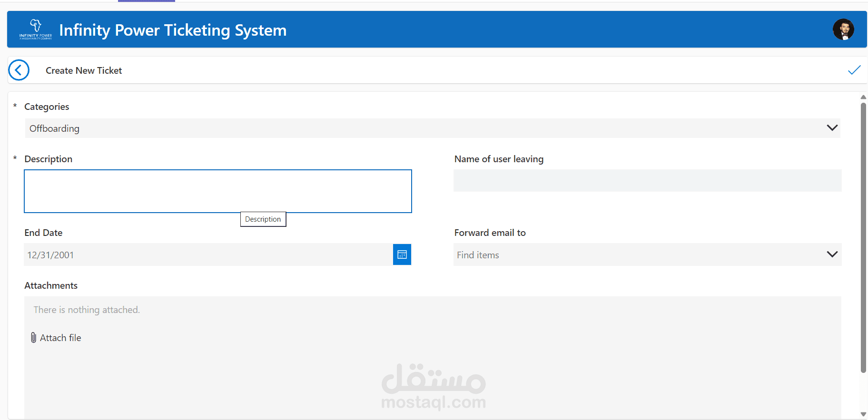Click the scrollbar down arrow
The height and width of the screenshot is (420, 868).
pyautogui.click(x=863, y=414)
